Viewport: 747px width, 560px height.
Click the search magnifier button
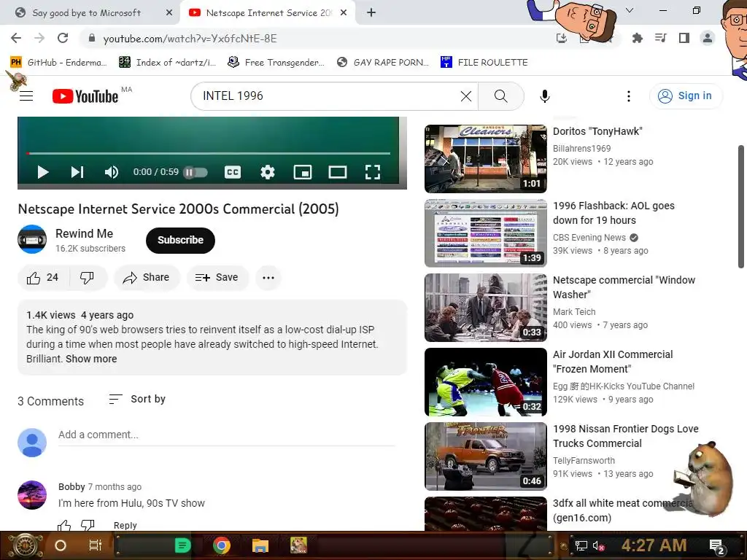click(500, 96)
